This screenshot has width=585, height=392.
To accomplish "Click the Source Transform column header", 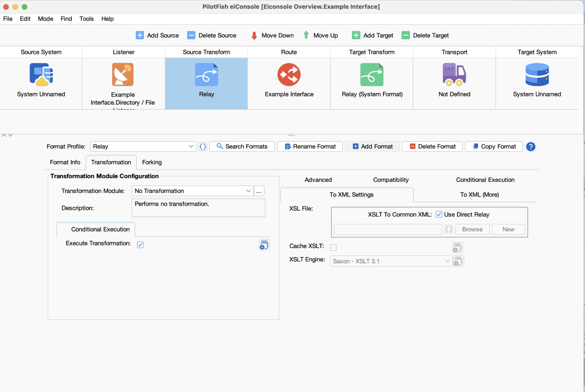I will pyautogui.click(x=207, y=52).
